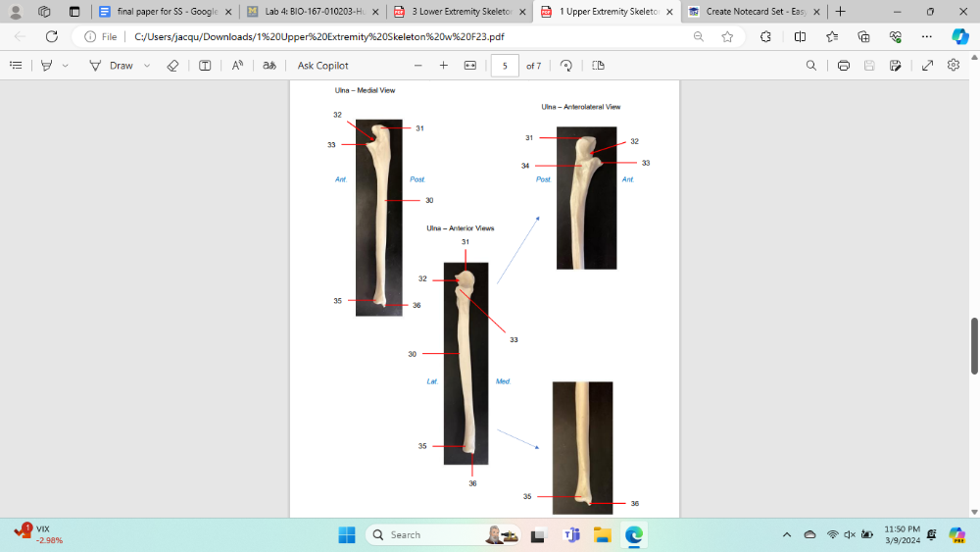
Task: Switch to the Create Notecard Set tab
Action: [748, 12]
